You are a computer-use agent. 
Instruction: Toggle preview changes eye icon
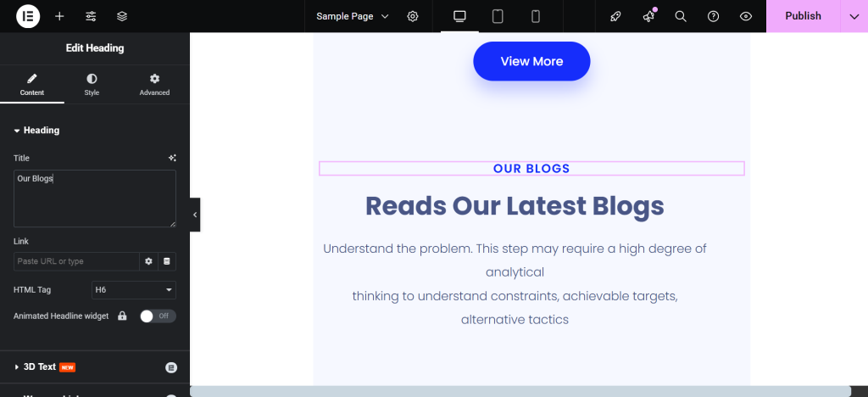(746, 16)
